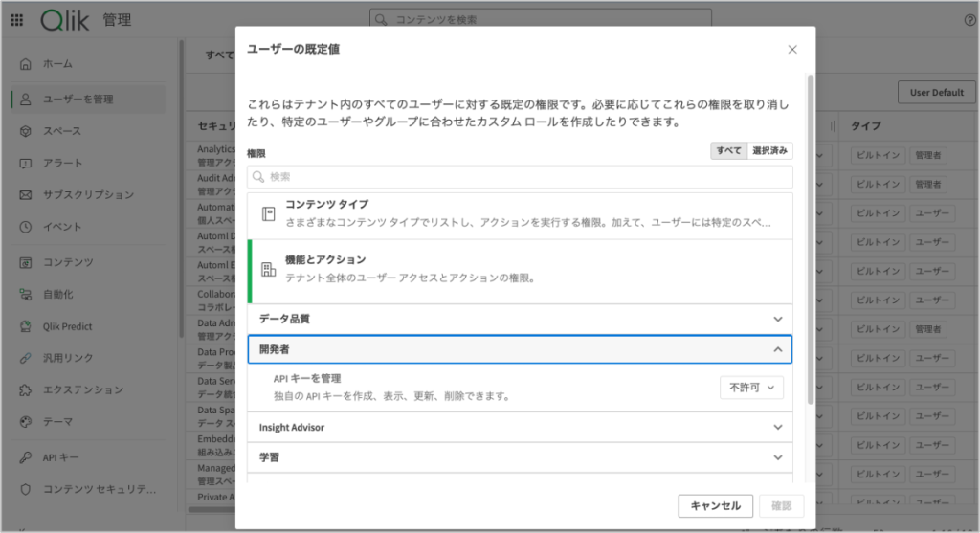Expand the データ品質 section

pyautogui.click(x=520, y=319)
